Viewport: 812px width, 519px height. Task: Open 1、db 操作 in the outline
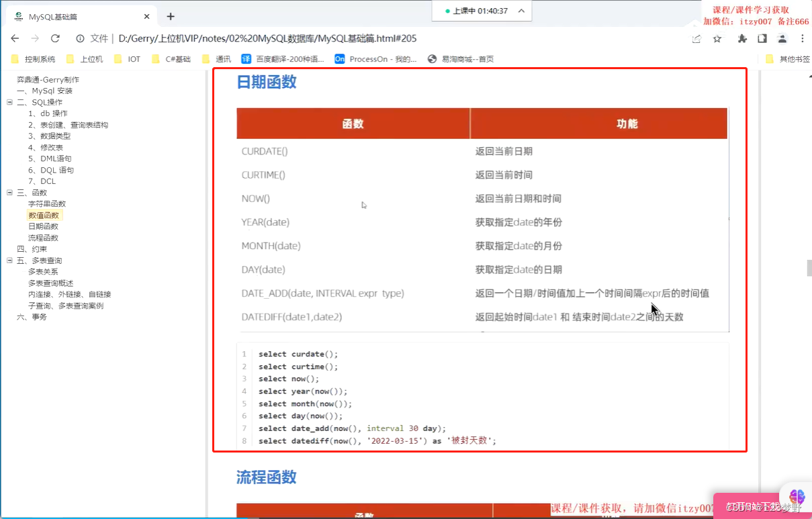point(48,113)
